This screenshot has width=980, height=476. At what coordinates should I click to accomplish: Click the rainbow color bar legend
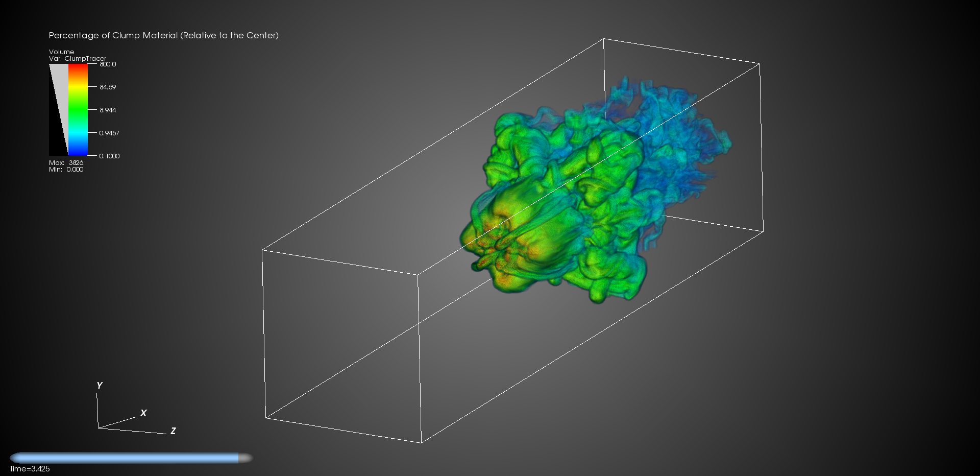[78, 110]
